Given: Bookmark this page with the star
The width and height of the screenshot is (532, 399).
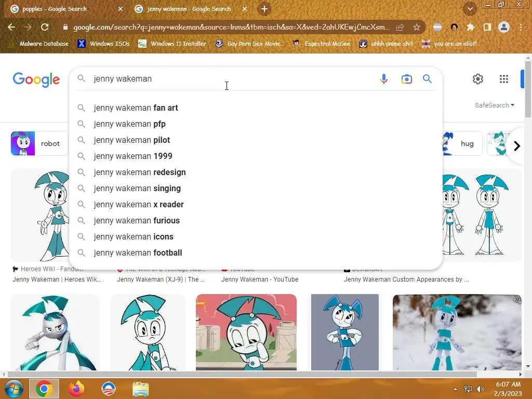Looking at the screenshot, I should (x=417, y=27).
